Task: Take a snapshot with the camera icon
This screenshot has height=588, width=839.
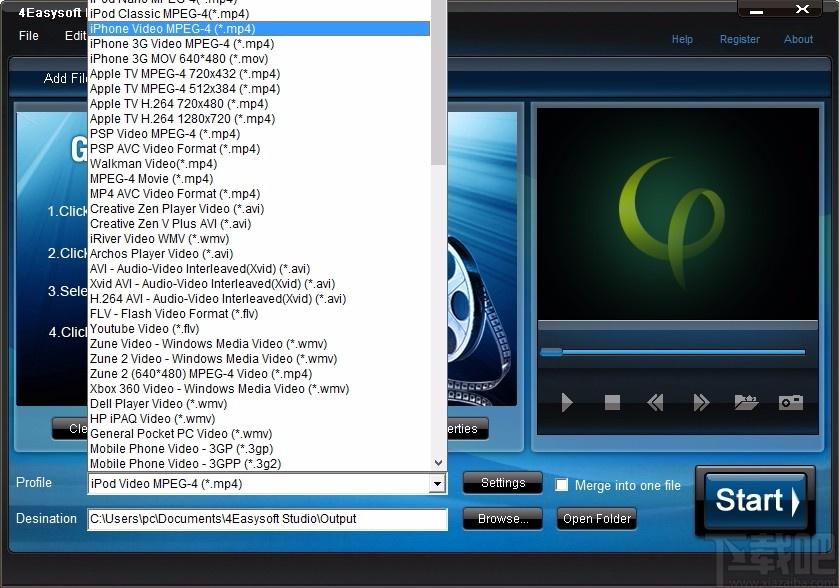Action: click(791, 403)
